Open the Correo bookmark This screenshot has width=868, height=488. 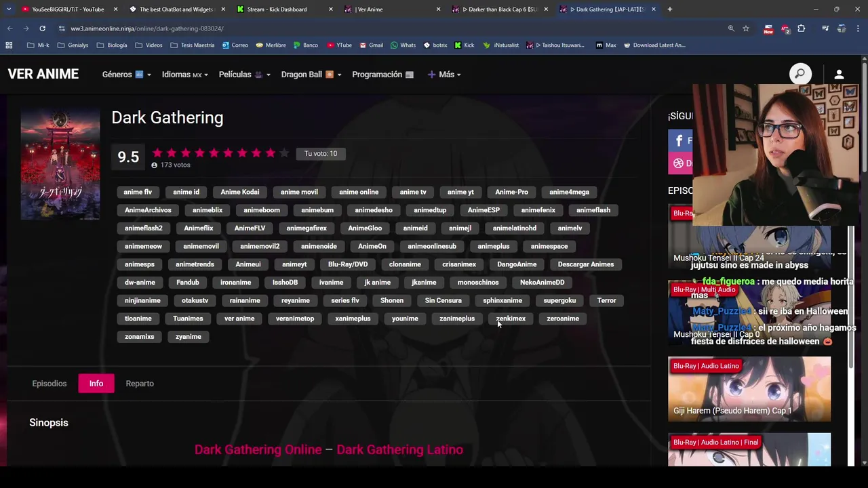tap(235, 45)
